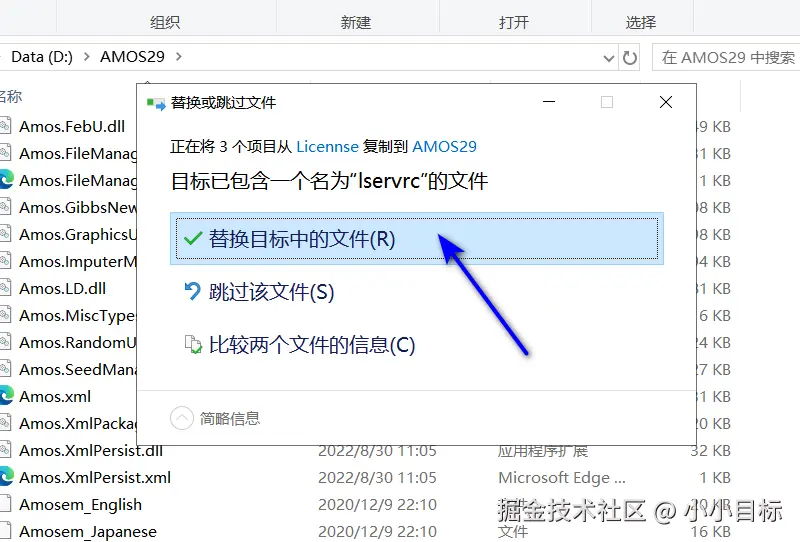Select the Amos.GibbsNew file row
The width and height of the screenshot is (800, 542).
coord(78,208)
